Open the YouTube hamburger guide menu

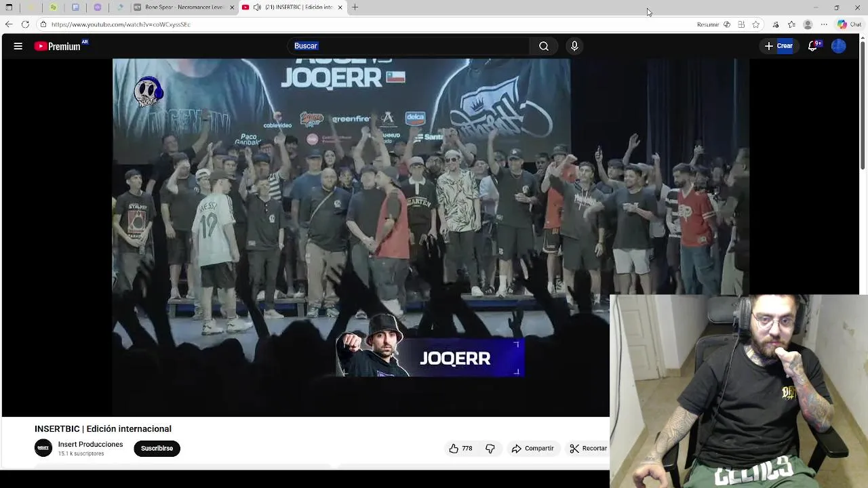click(18, 46)
